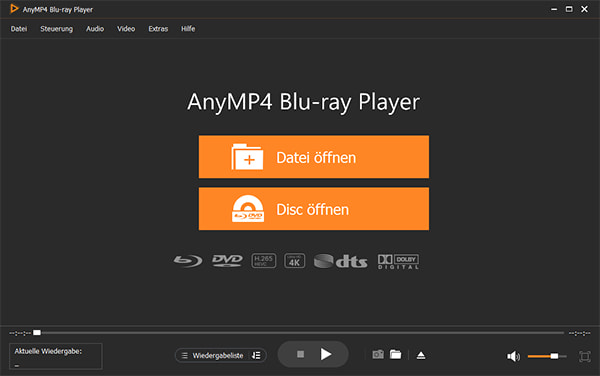Click the Datei öffnen button

(x=314, y=157)
